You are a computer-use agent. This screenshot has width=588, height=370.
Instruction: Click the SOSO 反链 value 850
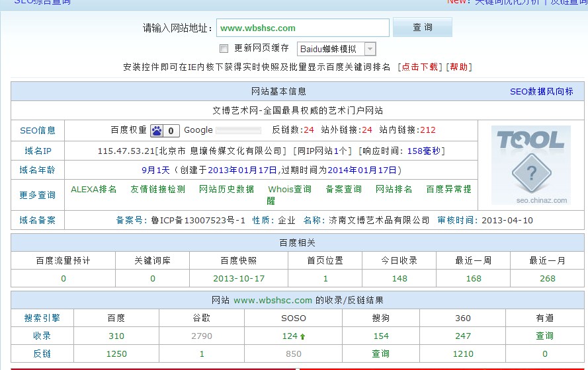[x=293, y=354]
